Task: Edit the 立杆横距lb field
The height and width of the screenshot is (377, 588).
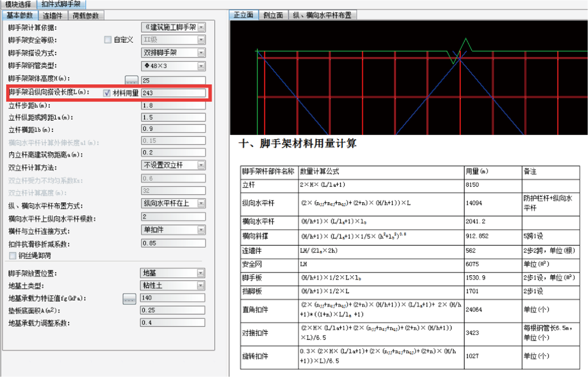Action: pos(173,129)
